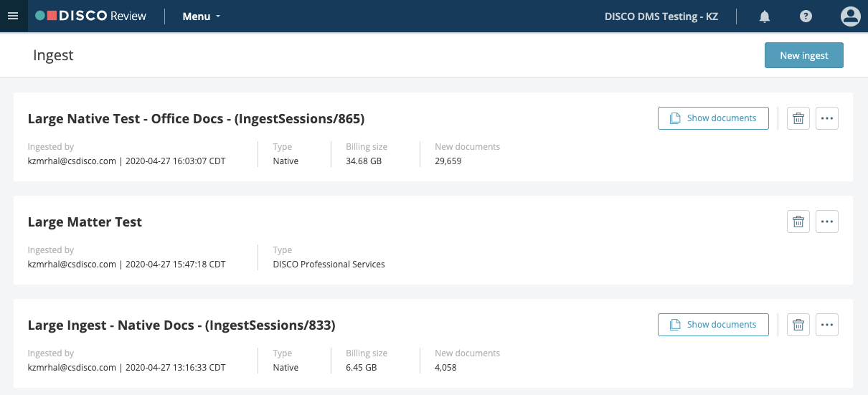Delete the Large Ingest Native Docs session
Image resolution: width=868 pixels, height=395 pixels.
798,325
